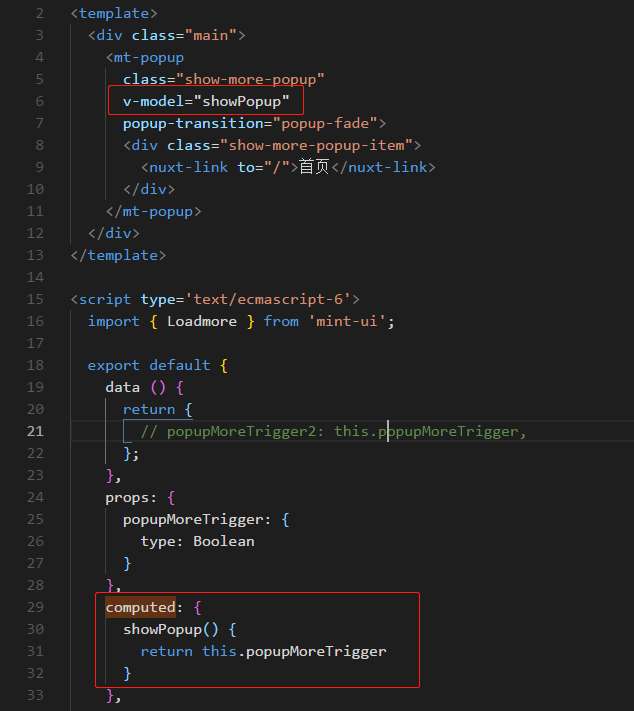Click line number 29 in the gutter

35,607
